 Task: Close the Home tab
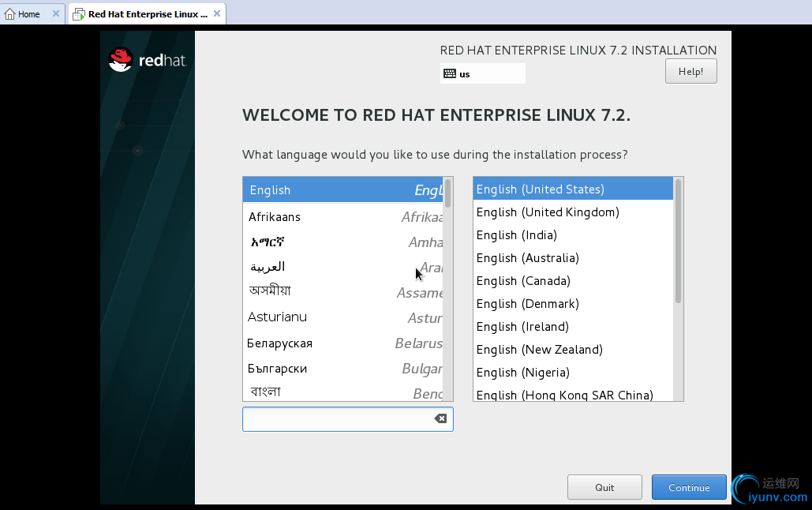click(56, 14)
